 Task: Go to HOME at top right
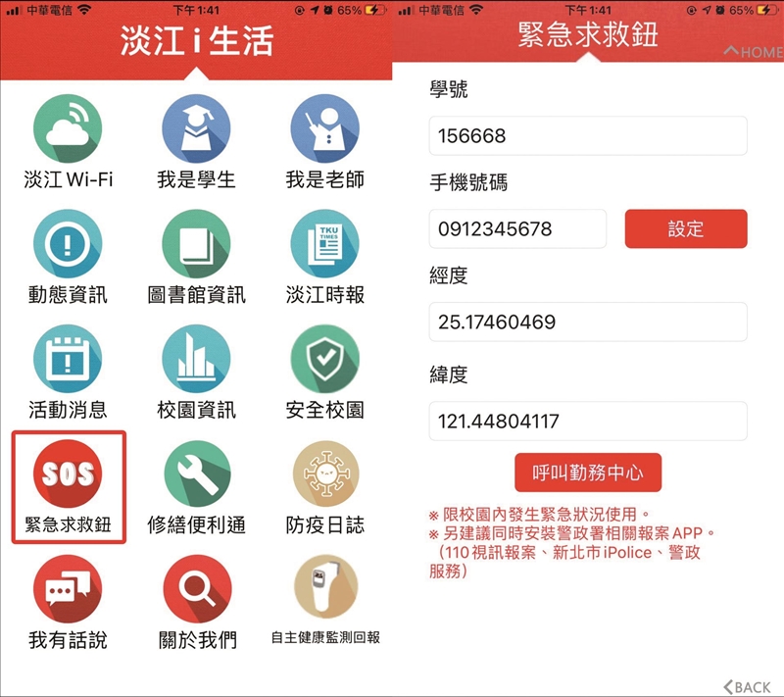click(753, 53)
